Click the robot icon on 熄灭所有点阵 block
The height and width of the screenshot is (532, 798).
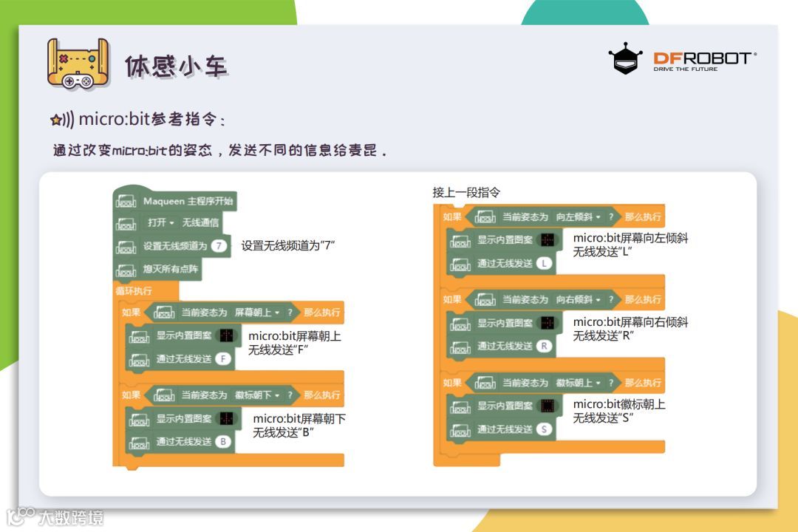tap(126, 270)
